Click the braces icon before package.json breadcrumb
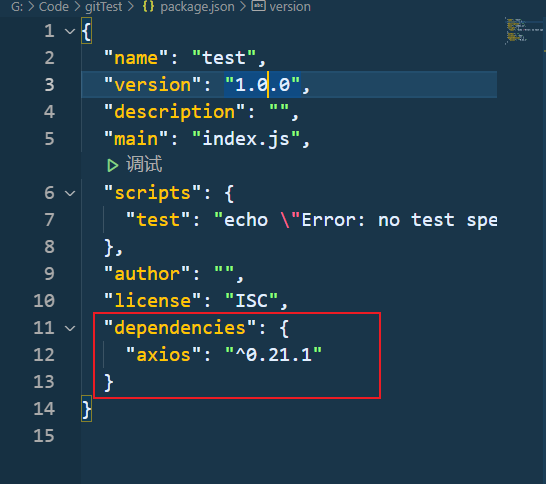 click(x=148, y=7)
